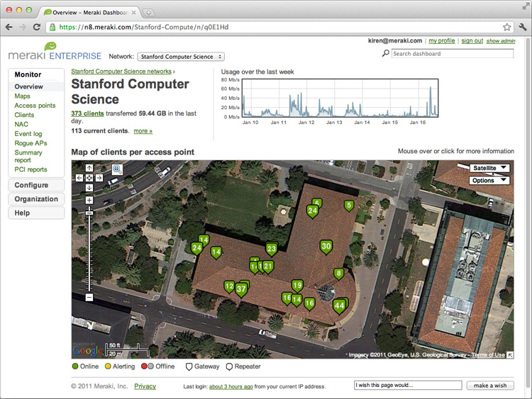Click the Search dashboard input field
The height and width of the screenshot is (399, 532).
pos(453,54)
